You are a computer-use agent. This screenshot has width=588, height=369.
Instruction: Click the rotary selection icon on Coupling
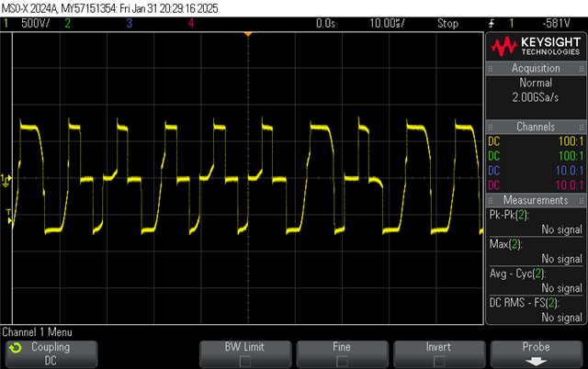point(16,348)
